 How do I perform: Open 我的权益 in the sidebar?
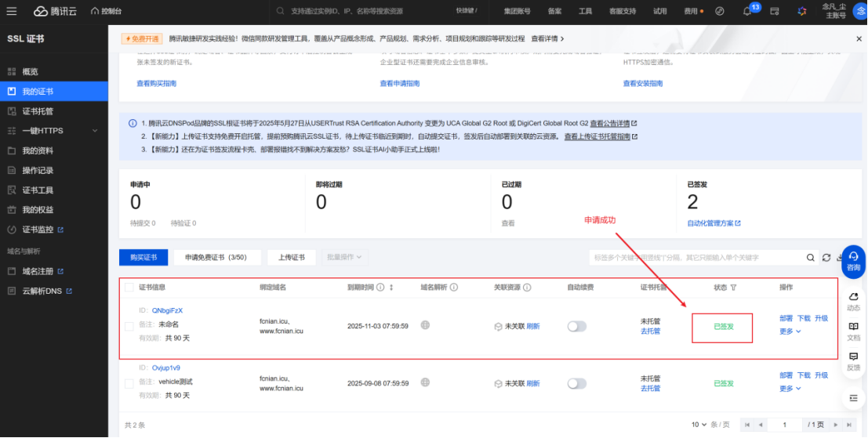53,210
